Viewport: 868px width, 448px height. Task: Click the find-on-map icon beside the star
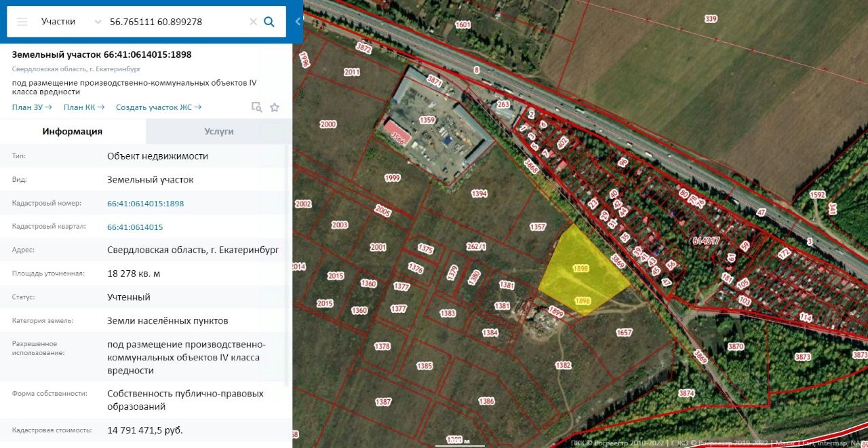[256, 107]
